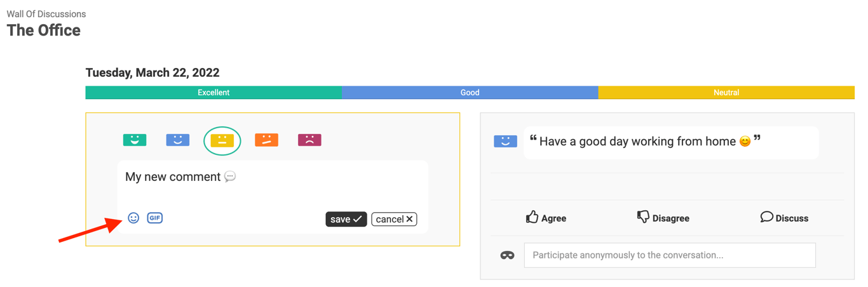868x287 pixels.
Task: Click the Good segment of mood bar
Action: pyautogui.click(x=470, y=93)
